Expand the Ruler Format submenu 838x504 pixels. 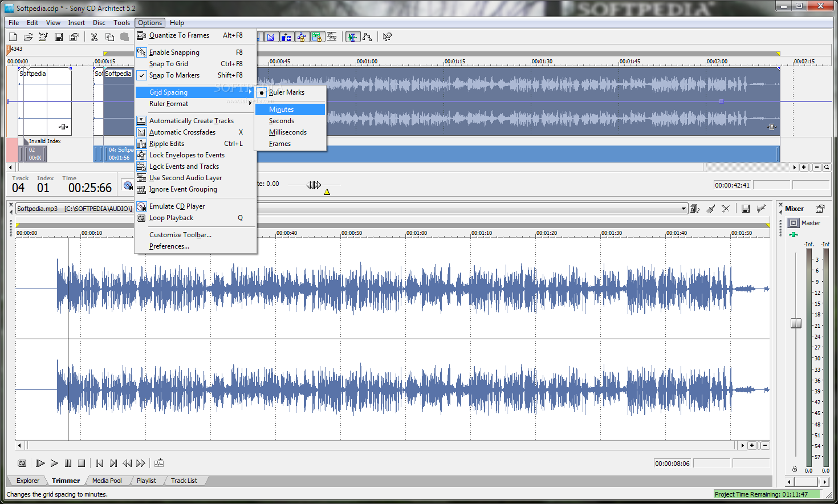click(x=196, y=104)
